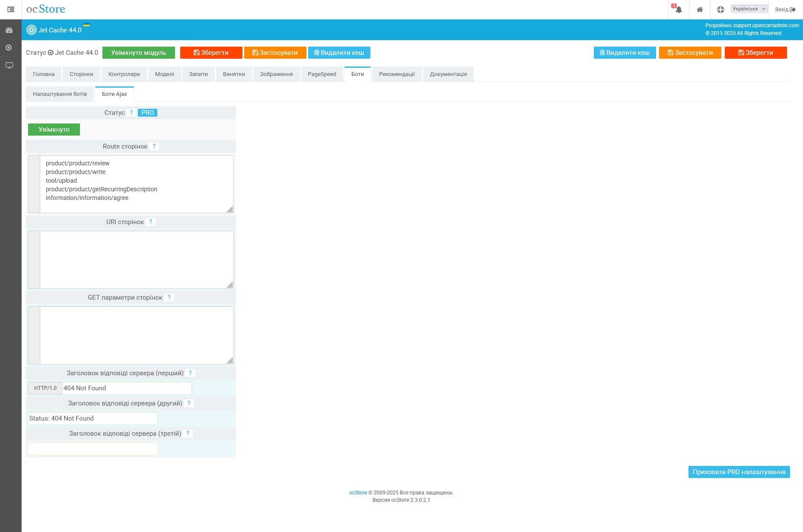The height and width of the screenshot is (532, 803).
Task: Click Приховати PRO налаштування toggle button
Action: (739, 472)
